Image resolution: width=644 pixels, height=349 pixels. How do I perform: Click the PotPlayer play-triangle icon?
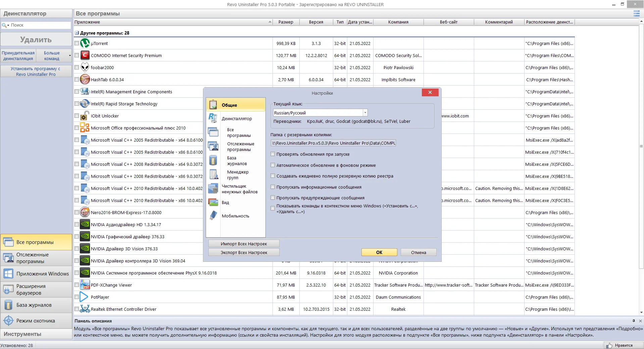coord(84,297)
